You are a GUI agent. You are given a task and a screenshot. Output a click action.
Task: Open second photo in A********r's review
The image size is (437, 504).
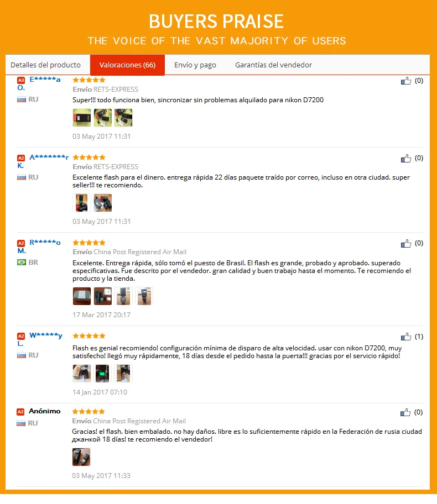[x=103, y=203]
